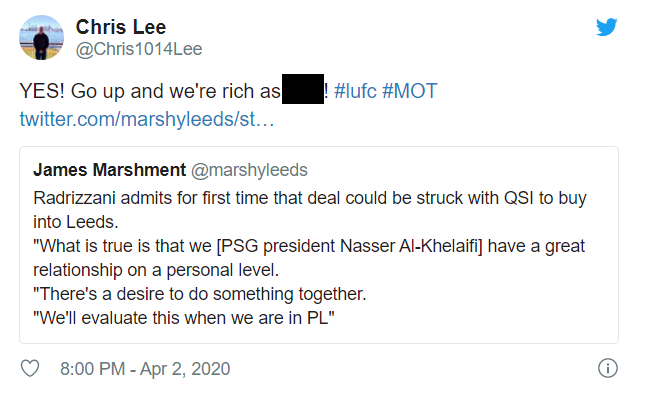Open the twitter.com/marshyleeds link
The image size is (650, 416).
[146, 120]
